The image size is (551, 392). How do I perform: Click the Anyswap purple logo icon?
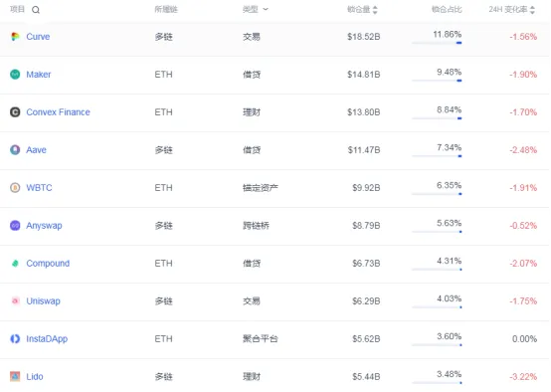[15, 226]
